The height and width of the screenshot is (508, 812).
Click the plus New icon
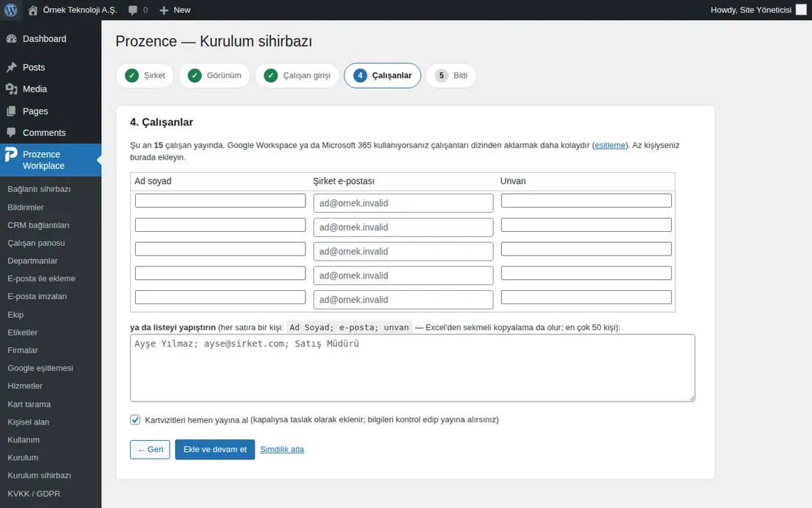tap(164, 10)
